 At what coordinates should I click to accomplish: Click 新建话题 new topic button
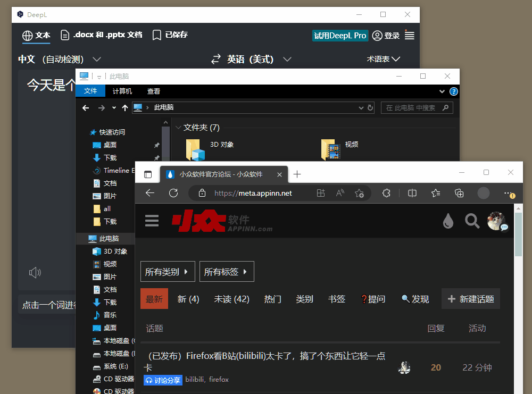(471, 299)
